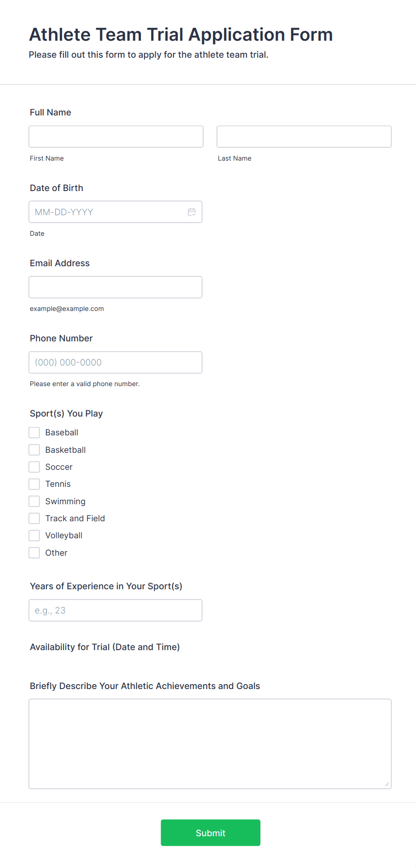The width and height of the screenshot is (416, 868).
Task: Click the Date of Birth field
Action: click(107, 212)
